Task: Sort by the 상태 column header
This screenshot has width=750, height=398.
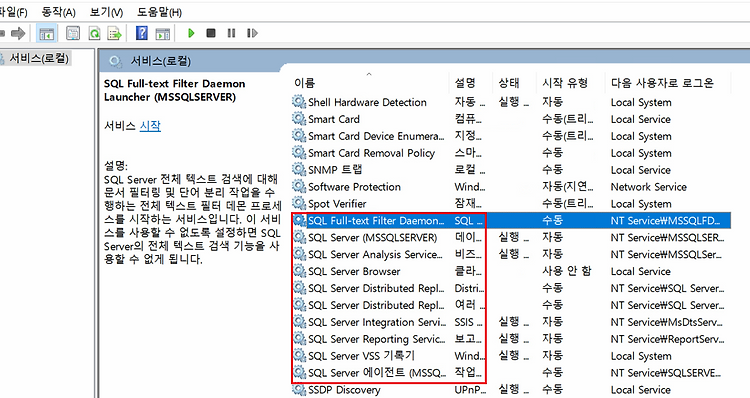Action: point(509,83)
